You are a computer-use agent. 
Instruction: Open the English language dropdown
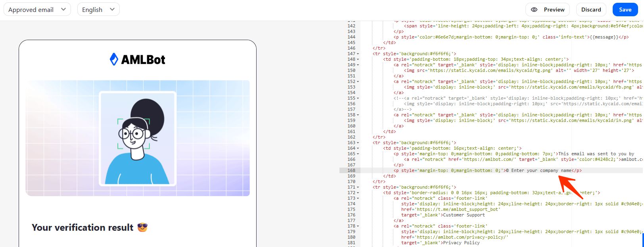98,10
